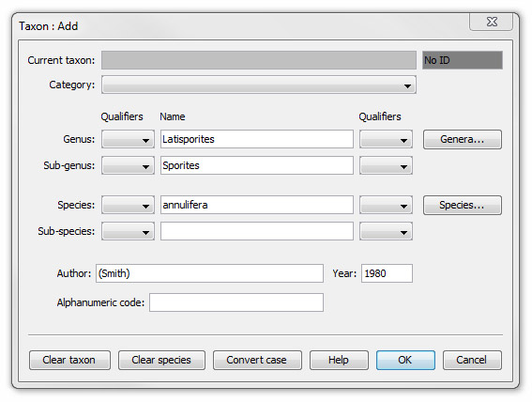The image size is (532, 402).
Task: Open Sub-genus left qualifiers dropdown
Action: (x=128, y=165)
